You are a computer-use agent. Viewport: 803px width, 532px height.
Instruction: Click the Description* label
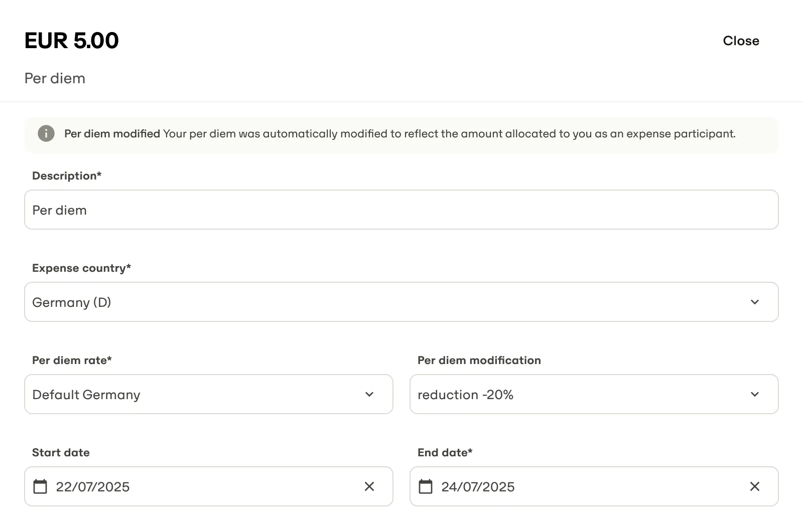(x=67, y=175)
